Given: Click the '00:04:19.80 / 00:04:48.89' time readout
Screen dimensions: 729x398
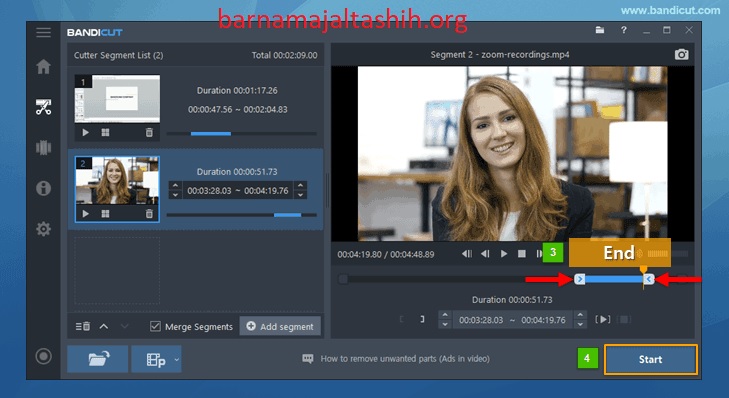Looking at the screenshot, I should (386, 254).
